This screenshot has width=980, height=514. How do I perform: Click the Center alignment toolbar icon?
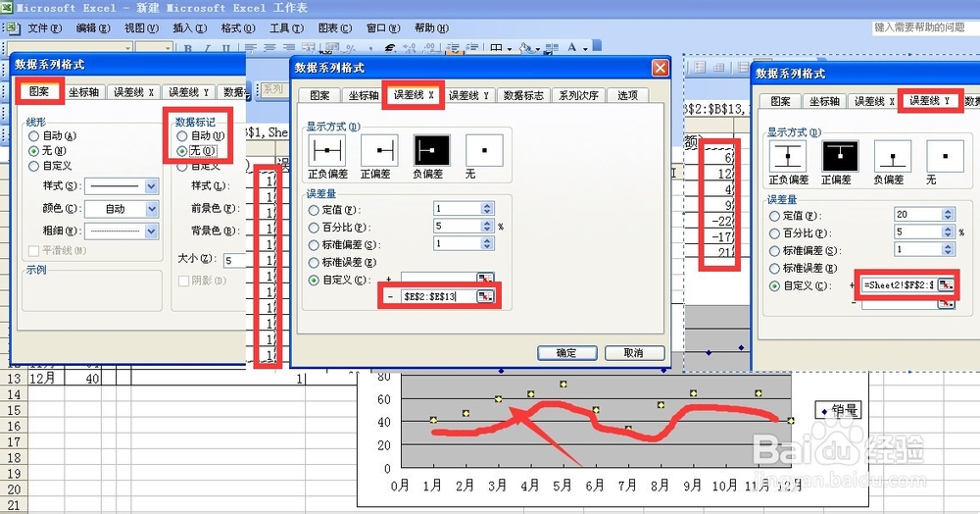click(x=270, y=48)
